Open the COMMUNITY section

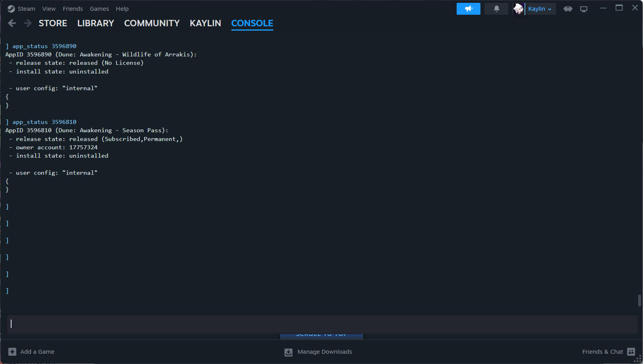click(152, 23)
